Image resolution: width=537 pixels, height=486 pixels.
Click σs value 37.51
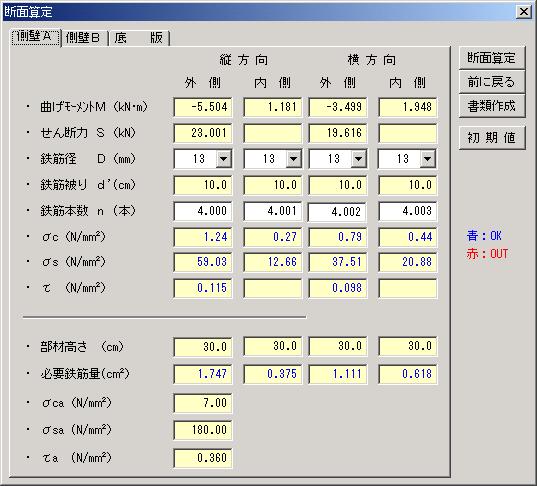coord(338,262)
